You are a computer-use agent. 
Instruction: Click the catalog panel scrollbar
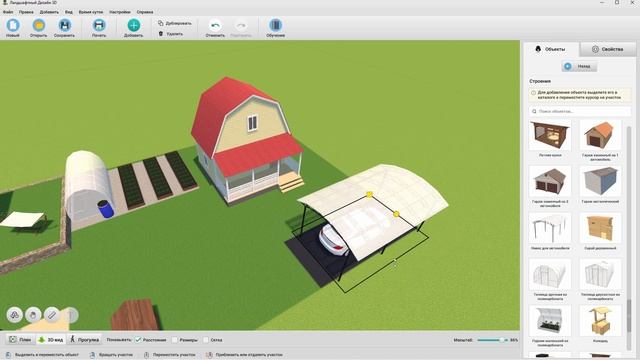(x=629, y=315)
